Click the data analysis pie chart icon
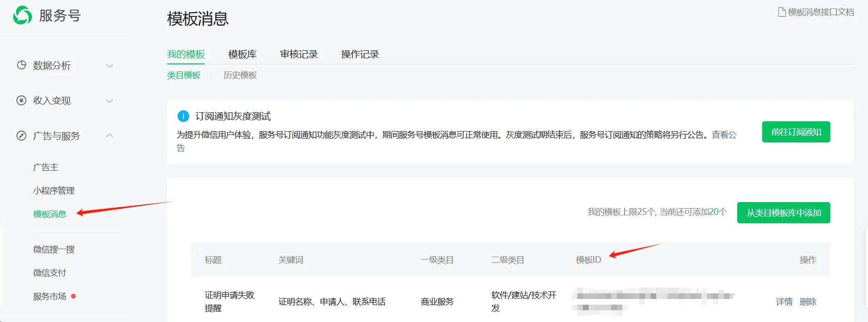Viewport: 868px width, 322px height. 21,65
